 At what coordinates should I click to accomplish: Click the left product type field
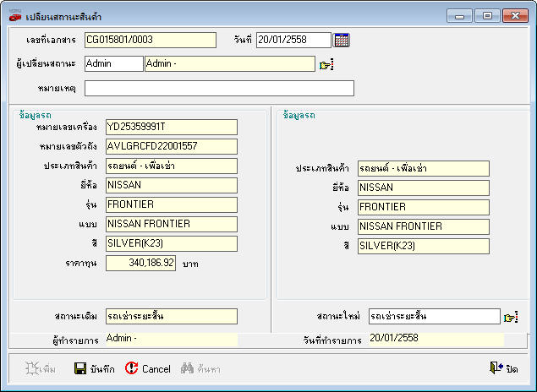click(x=171, y=166)
